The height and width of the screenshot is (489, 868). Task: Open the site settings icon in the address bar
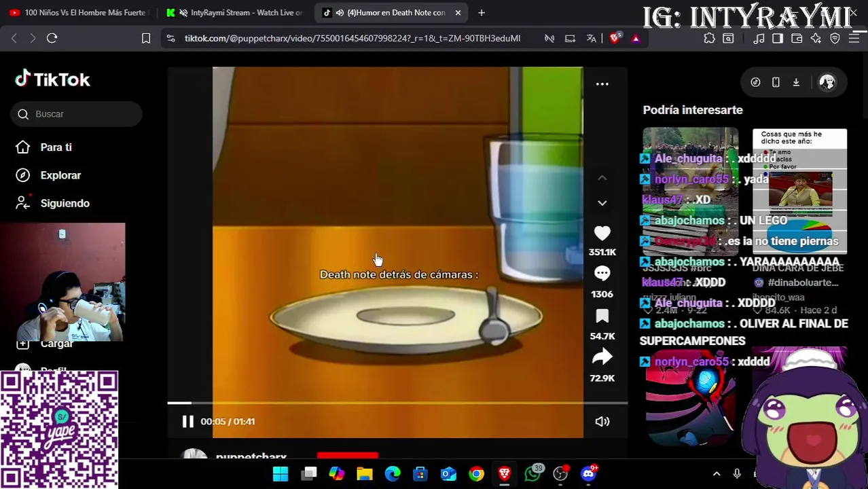tap(170, 38)
